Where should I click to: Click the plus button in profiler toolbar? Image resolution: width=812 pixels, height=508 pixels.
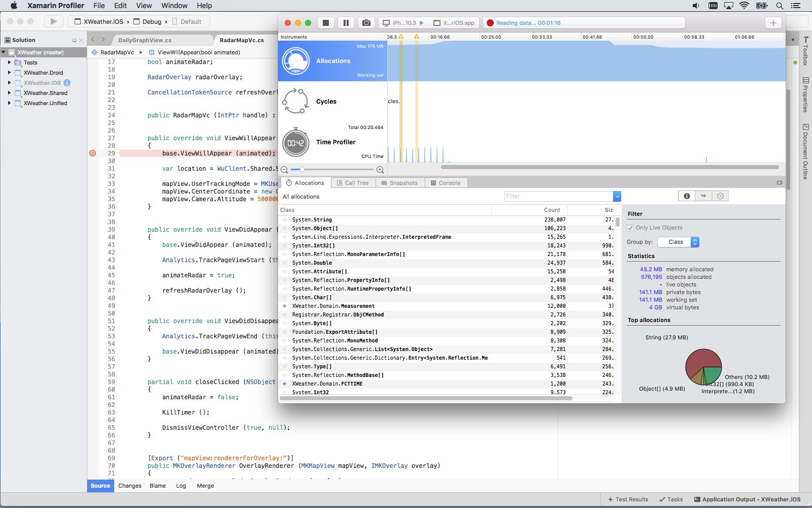pos(773,23)
